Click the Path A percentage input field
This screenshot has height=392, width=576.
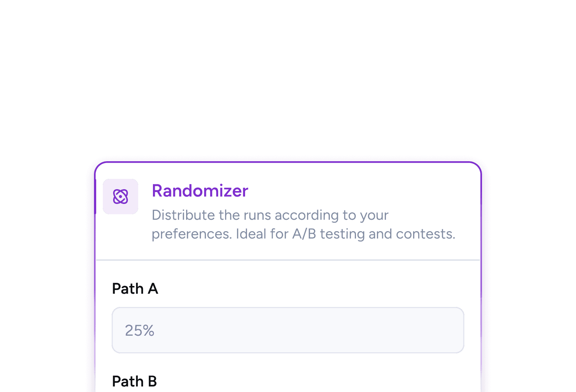click(287, 330)
